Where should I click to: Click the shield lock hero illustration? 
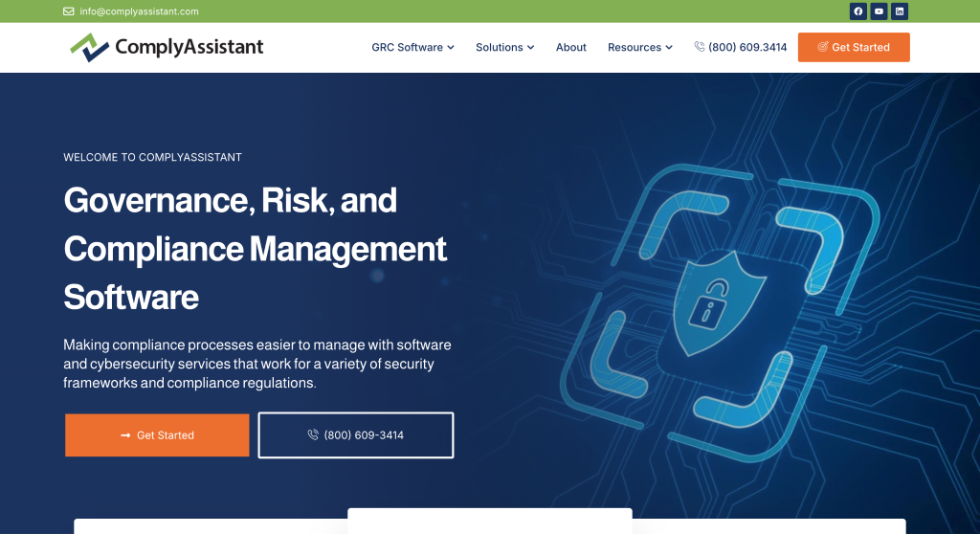click(719, 303)
